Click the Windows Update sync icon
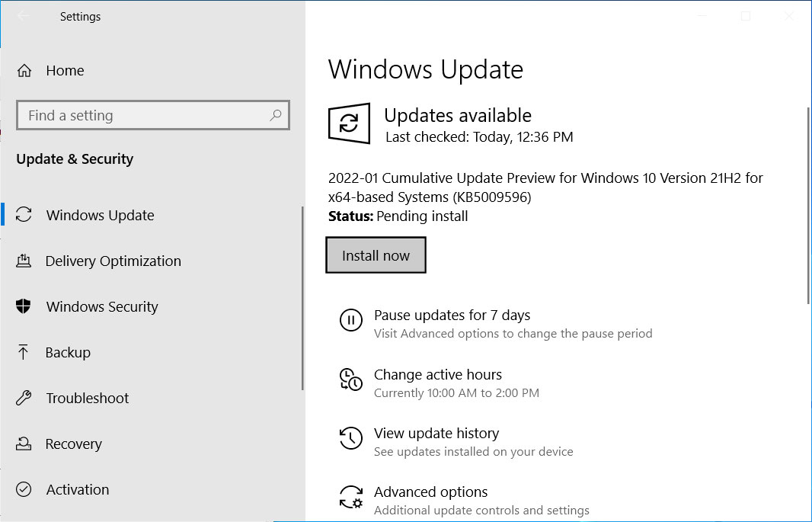The image size is (812, 522). click(x=25, y=215)
